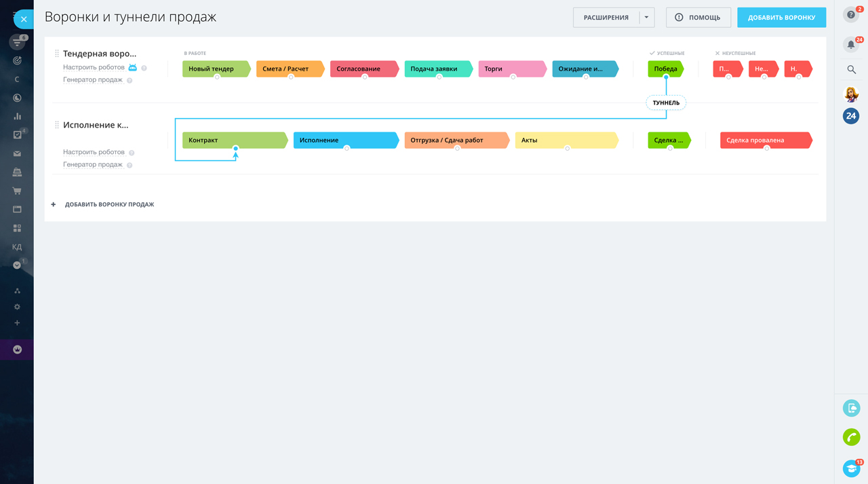Open notifications bell with badge 24
This screenshot has width=868, height=484.
pos(851,45)
